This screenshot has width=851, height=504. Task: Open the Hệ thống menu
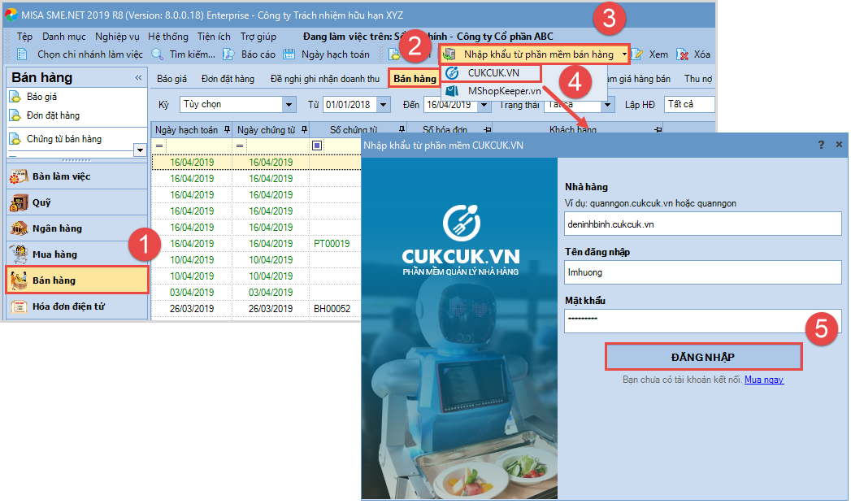[x=168, y=37]
